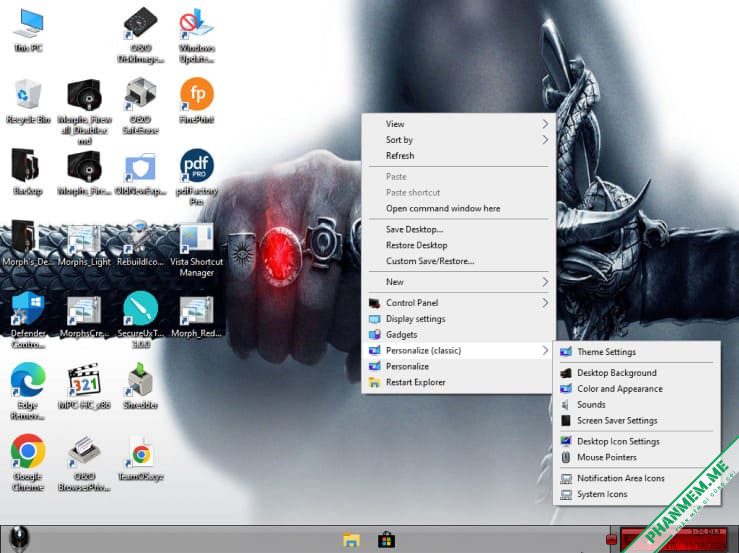Expand the Control Panel submenu arrow
This screenshot has width=739, height=553.
pyautogui.click(x=545, y=303)
